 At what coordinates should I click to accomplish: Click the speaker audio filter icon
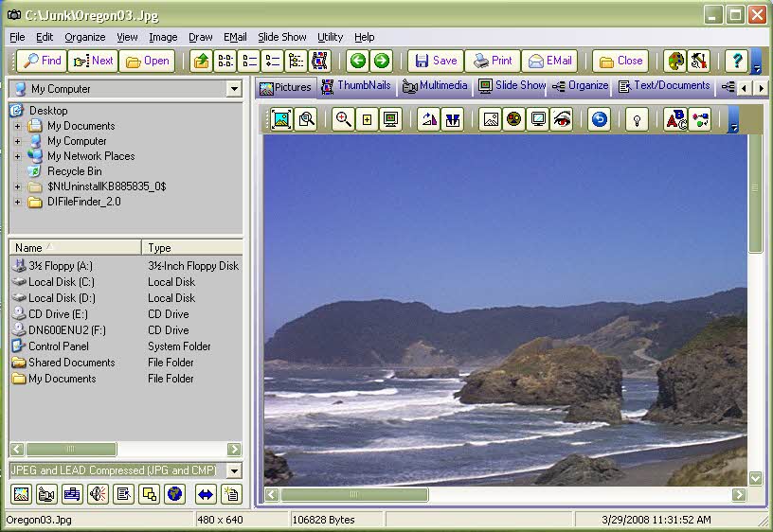tap(98, 493)
